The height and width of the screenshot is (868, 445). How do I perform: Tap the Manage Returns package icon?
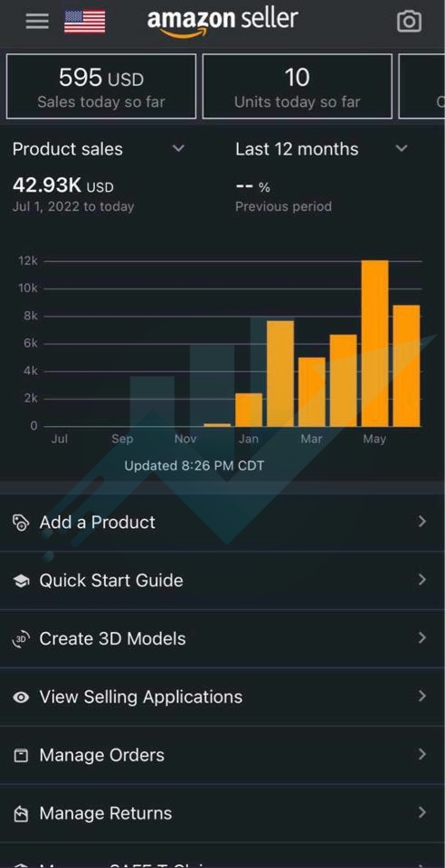coord(21,813)
